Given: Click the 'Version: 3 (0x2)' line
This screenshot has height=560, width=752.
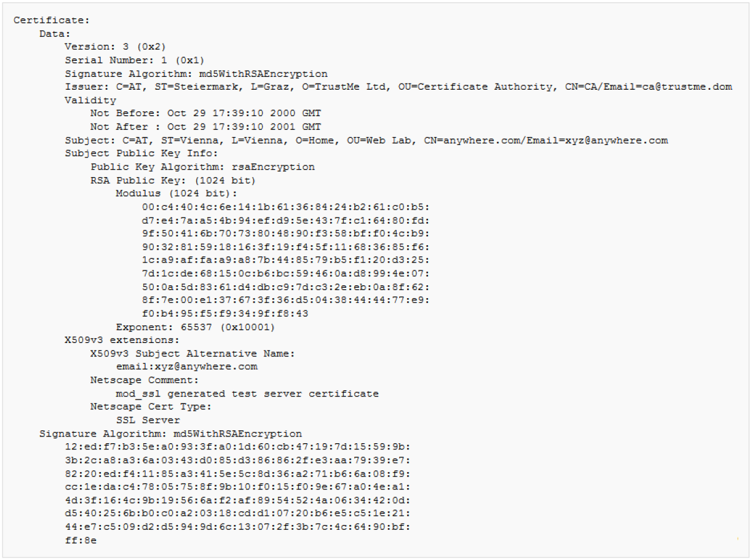Looking at the screenshot, I should (x=116, y=47).
